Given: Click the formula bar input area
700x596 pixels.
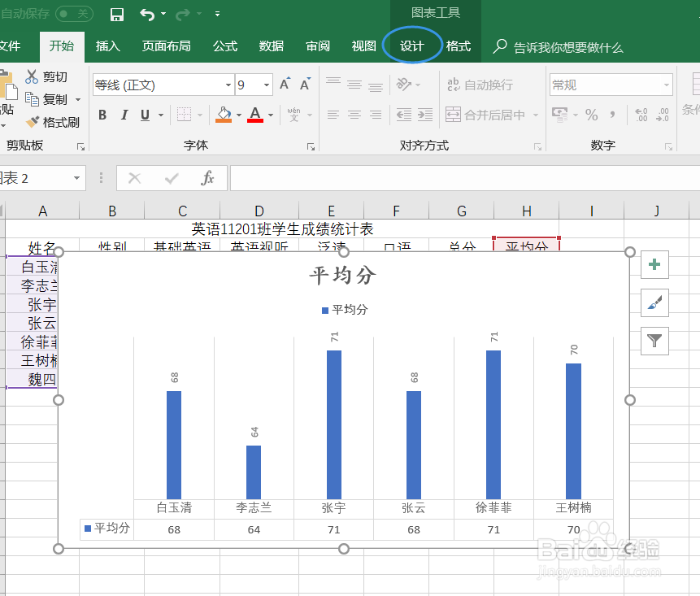Looking at the screenshot, I should [x=464, y=178].
